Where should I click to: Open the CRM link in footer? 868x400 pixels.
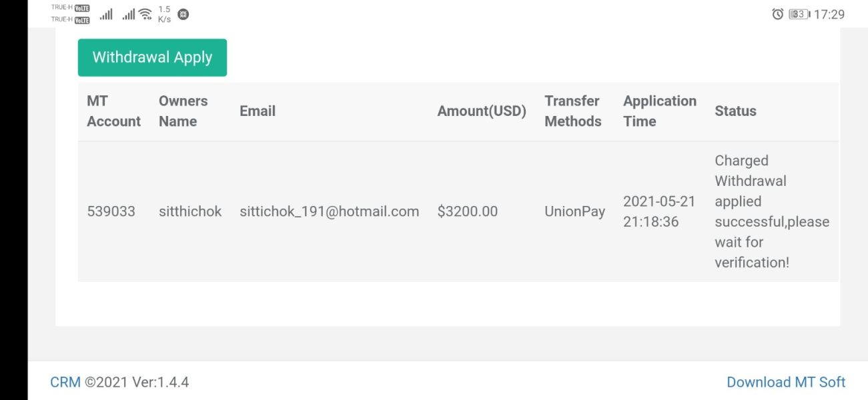point(65,382)
